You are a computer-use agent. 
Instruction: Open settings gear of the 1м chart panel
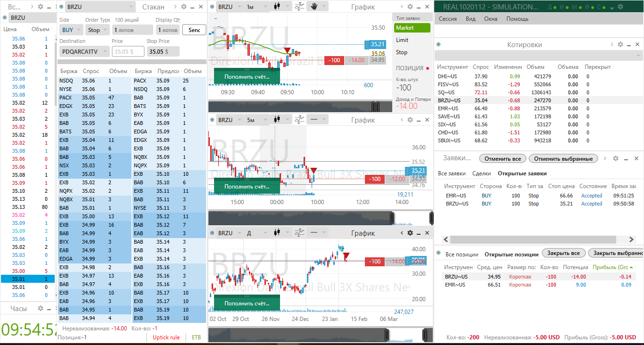[x=410, y=7]
